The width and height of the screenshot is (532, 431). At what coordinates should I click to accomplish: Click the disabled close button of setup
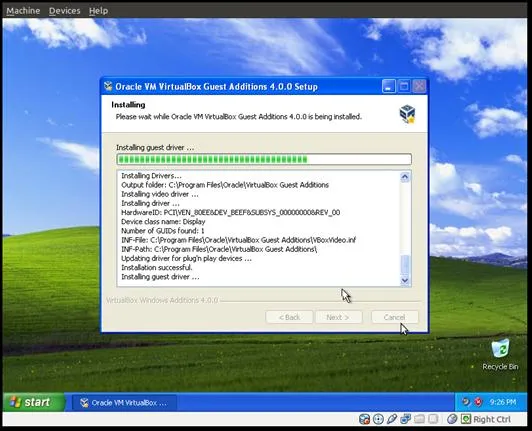click(419, 86)
